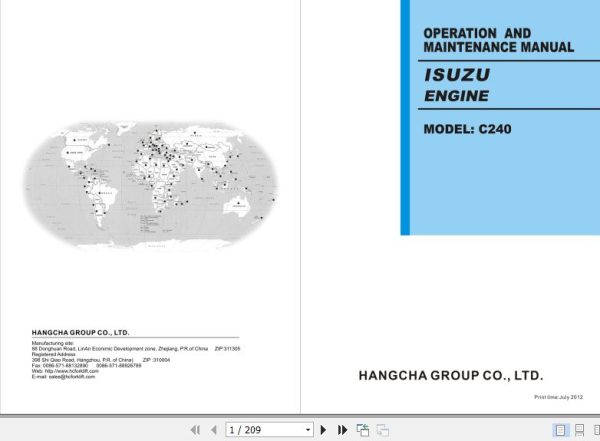Click the MODEL: C240 text

467,129
